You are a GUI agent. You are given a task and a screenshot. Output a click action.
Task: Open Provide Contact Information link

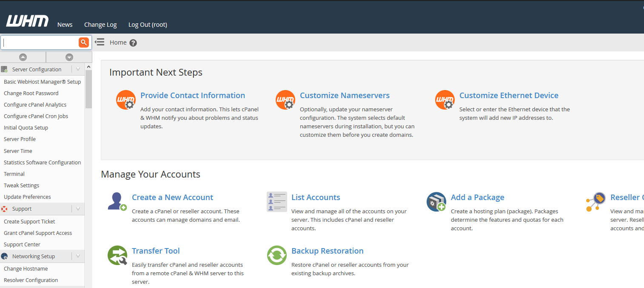tap(193, 96)
